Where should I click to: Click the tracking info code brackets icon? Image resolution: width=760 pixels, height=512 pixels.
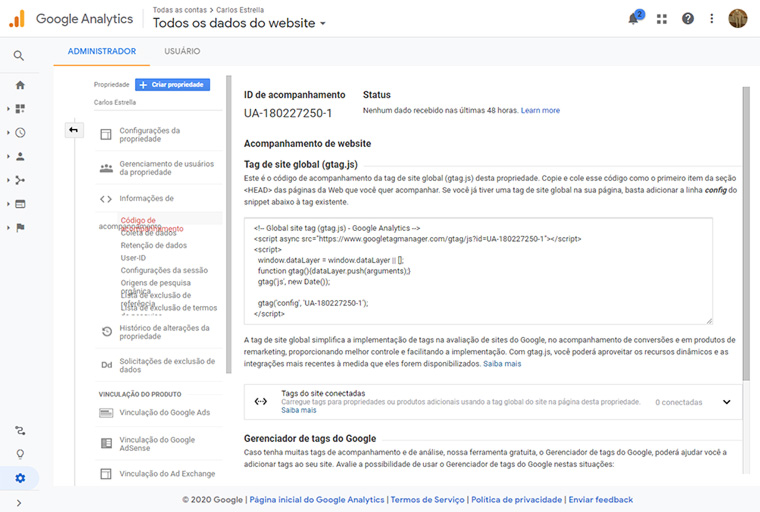point(106,199)
